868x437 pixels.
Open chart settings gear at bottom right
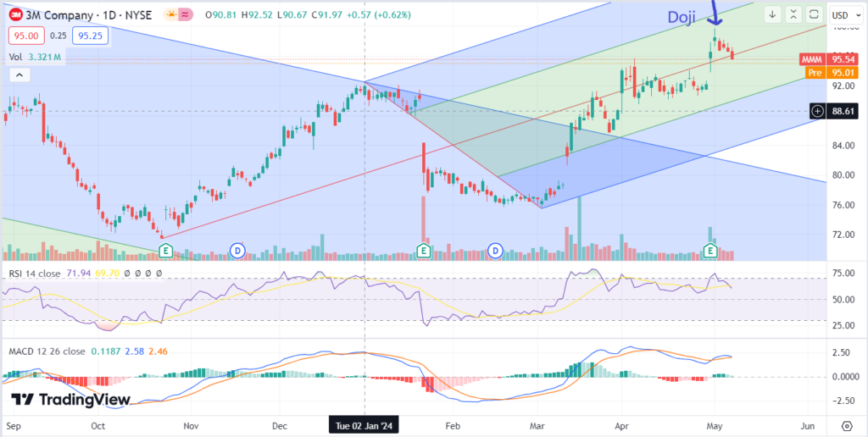point(847,426)
